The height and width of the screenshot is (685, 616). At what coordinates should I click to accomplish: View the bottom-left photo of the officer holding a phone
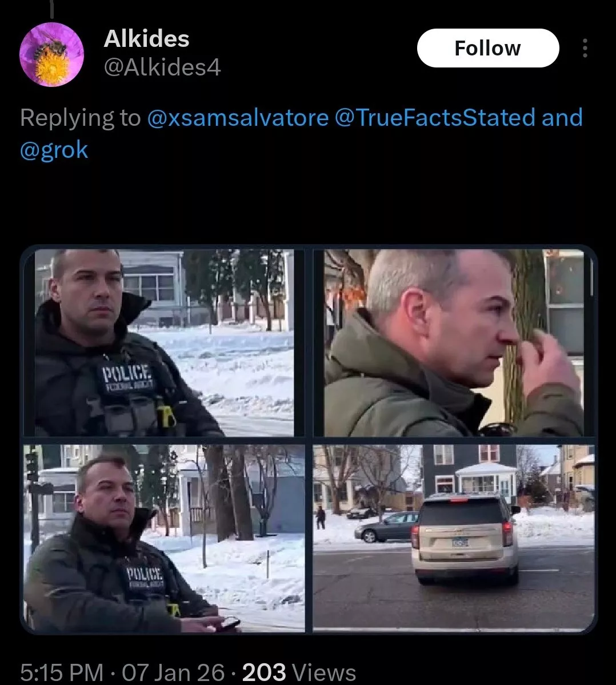click(x=164, y=538)
